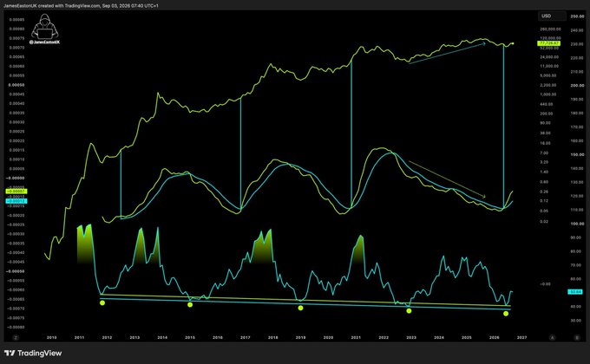
Task: Click the 2018 label on the time axis
Action: (272, 338)
